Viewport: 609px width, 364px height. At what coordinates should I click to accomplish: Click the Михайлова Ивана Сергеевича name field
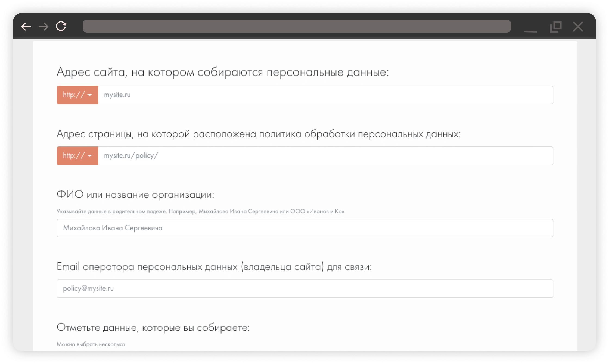coord(304,228)
